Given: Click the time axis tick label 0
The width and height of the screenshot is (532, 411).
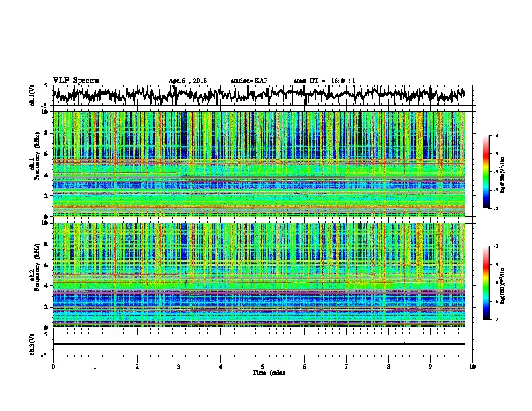Looking at the screenshot, I should click(x=53, y=367).
